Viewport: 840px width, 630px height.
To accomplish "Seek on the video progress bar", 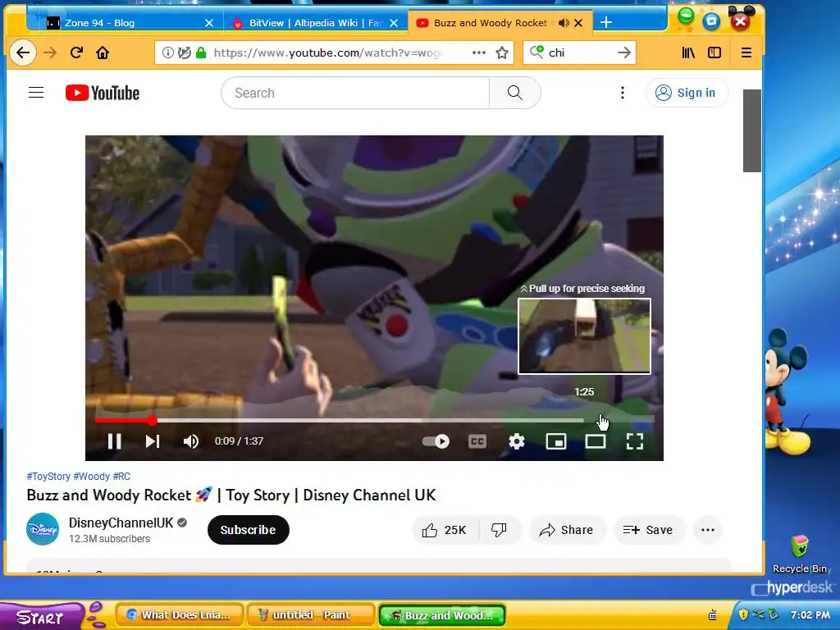I will [374, 421].
